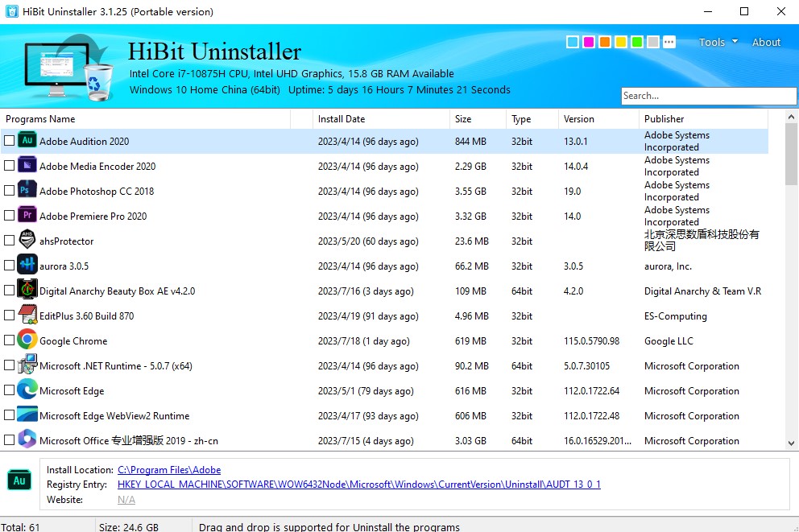Select the Google Chrome icon
799x532 pixels.
(27, 340)
